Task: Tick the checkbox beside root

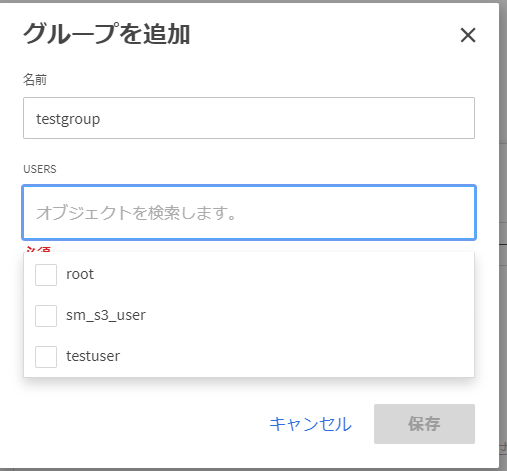Action: [x=46, y=275]
